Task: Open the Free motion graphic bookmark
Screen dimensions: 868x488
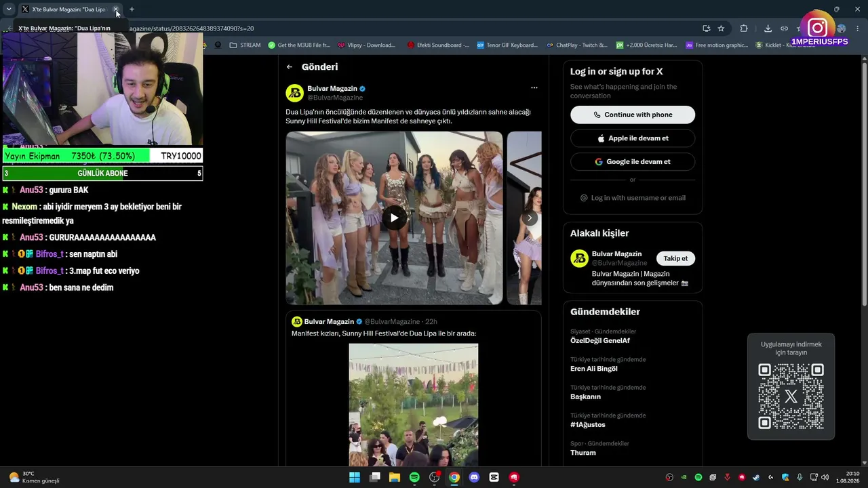Action: [717, 45]
